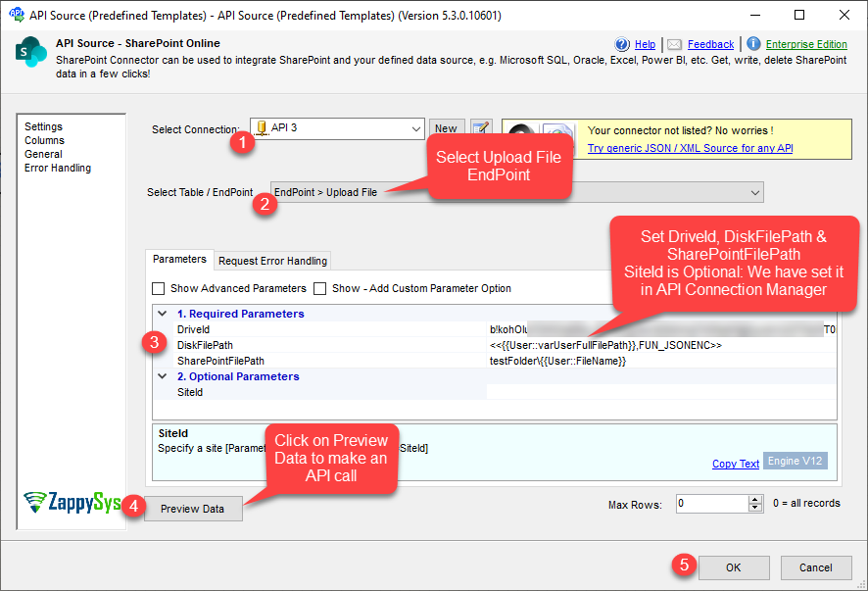The image size is (868, 591).
Task: Click the API Source window title icon
Action: click(17, 15)
